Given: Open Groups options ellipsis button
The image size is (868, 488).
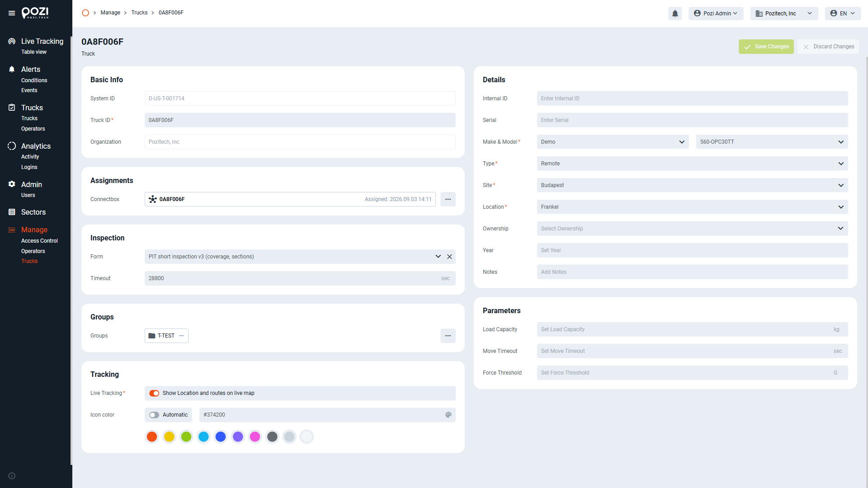Looking at the screenshot, I should click(x=448, y=336).
